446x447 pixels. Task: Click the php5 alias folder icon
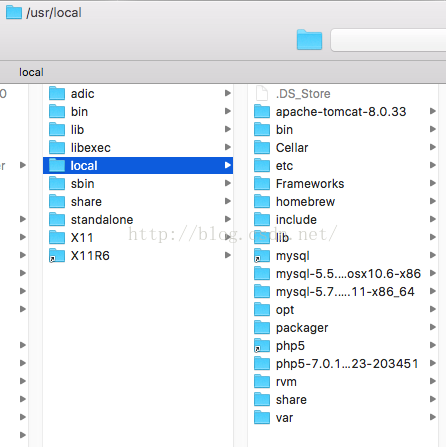tap(262, 345)
